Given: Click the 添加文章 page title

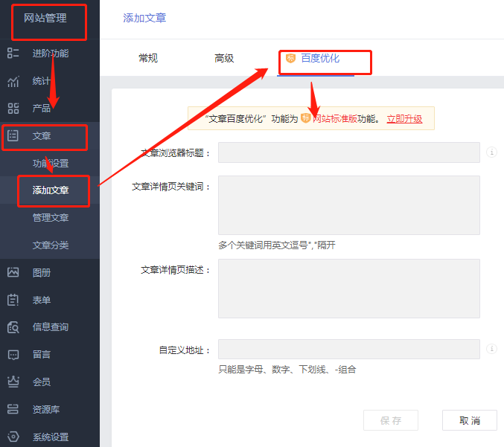Looking at the screenshot, I should pyautogui.click(x=144, y=18).
